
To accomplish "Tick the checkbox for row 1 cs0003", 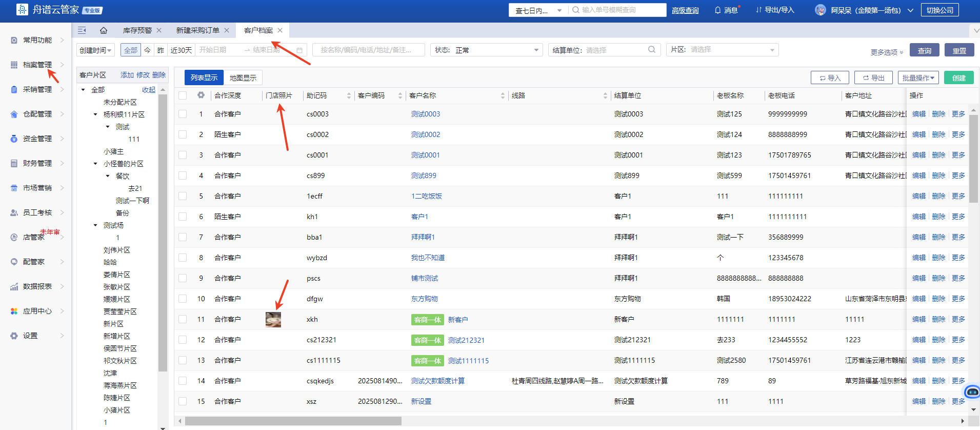I will click(x=183, y=114).
